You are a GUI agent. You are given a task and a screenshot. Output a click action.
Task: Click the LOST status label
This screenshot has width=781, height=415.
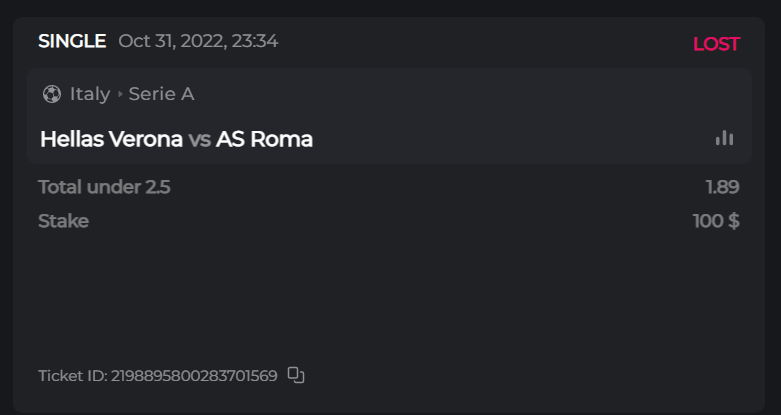716,44
